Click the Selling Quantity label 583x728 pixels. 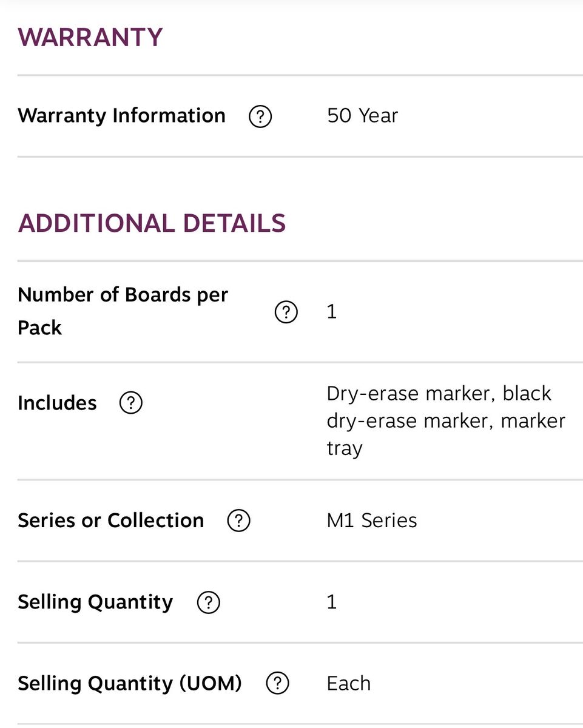tap(95, 602)
